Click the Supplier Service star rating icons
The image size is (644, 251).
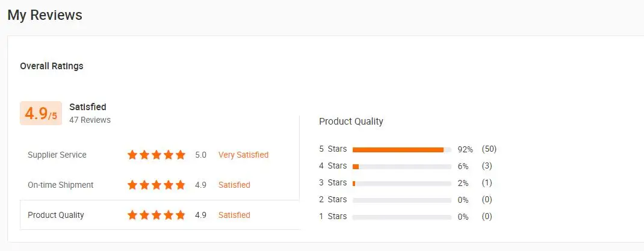tap(156, 155)
